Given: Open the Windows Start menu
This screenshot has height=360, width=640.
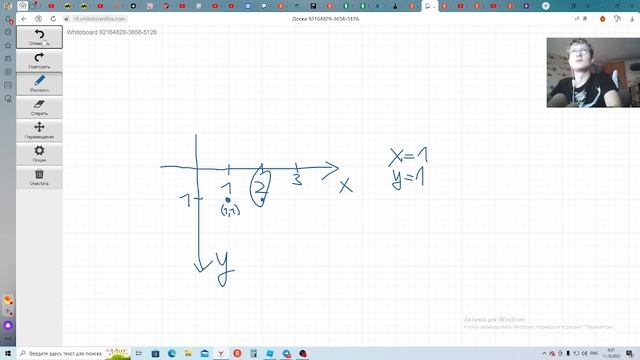Looking at the screenshot, I should point(8,353).
